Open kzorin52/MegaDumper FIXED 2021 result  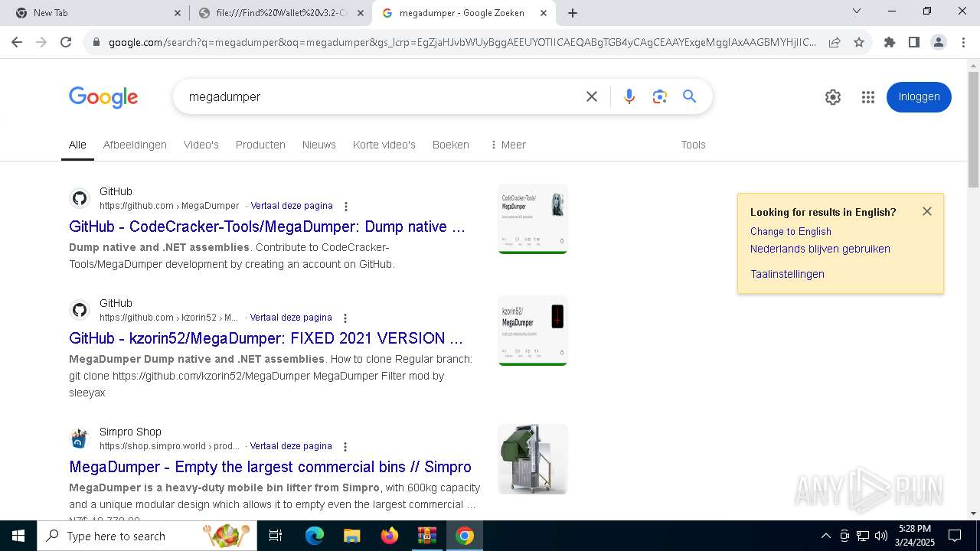[266, 338]
